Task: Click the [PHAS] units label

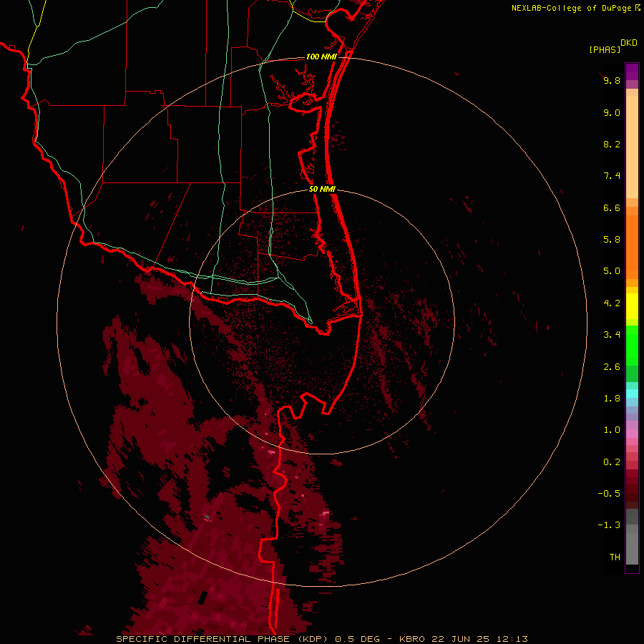Action: 605,49
